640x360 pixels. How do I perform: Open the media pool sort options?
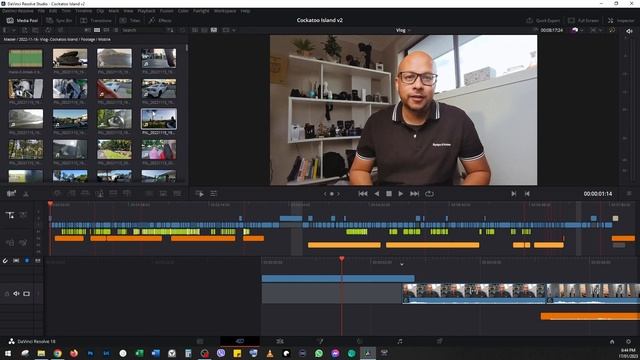(x=170, y=30)
